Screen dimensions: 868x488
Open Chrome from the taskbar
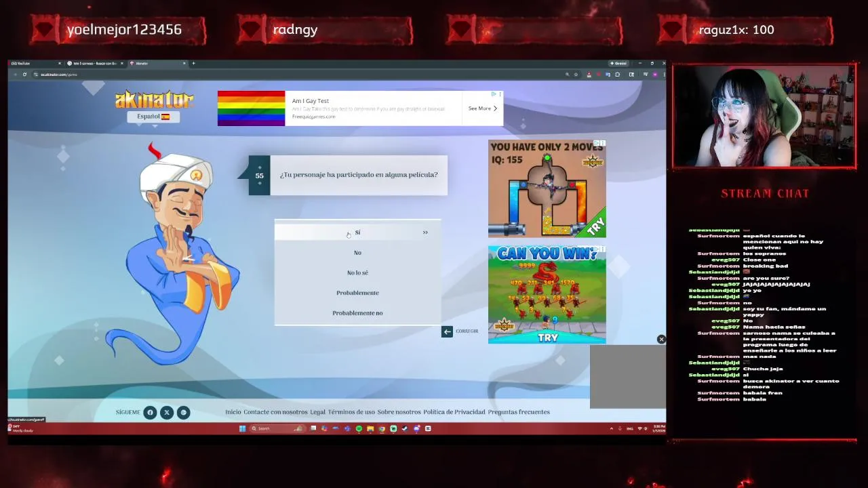pyautogui.click(x=382, y=428)
